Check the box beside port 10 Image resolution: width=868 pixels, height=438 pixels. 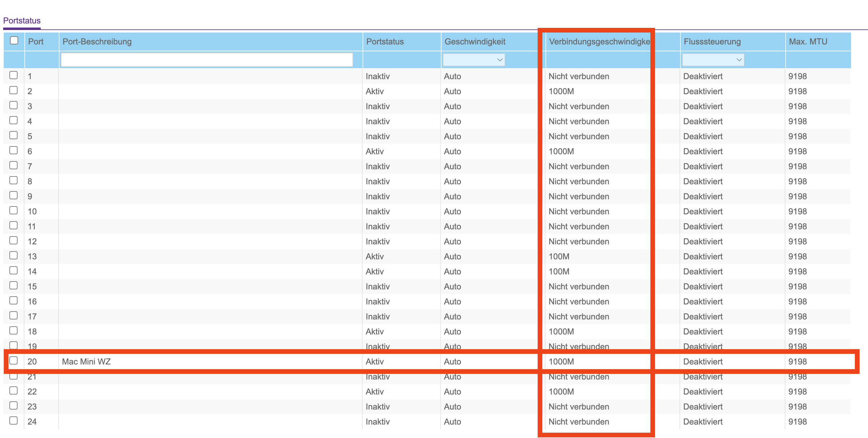point(13,211)
